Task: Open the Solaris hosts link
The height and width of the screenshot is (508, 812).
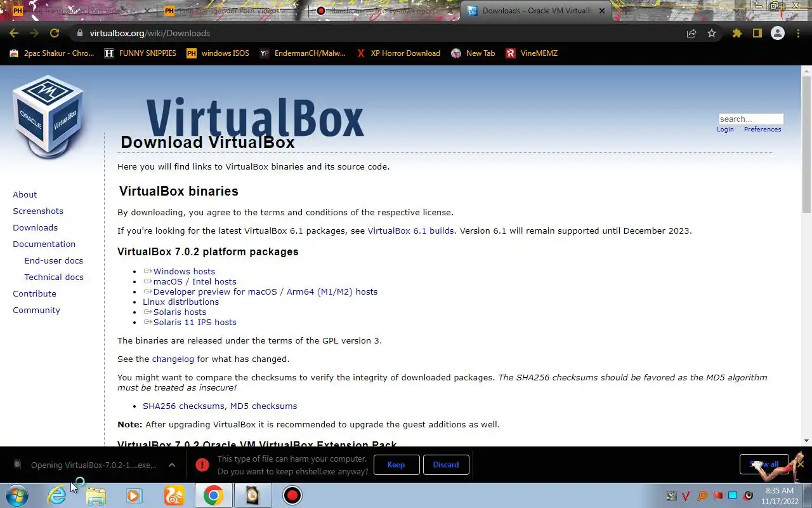Action: 180,312
